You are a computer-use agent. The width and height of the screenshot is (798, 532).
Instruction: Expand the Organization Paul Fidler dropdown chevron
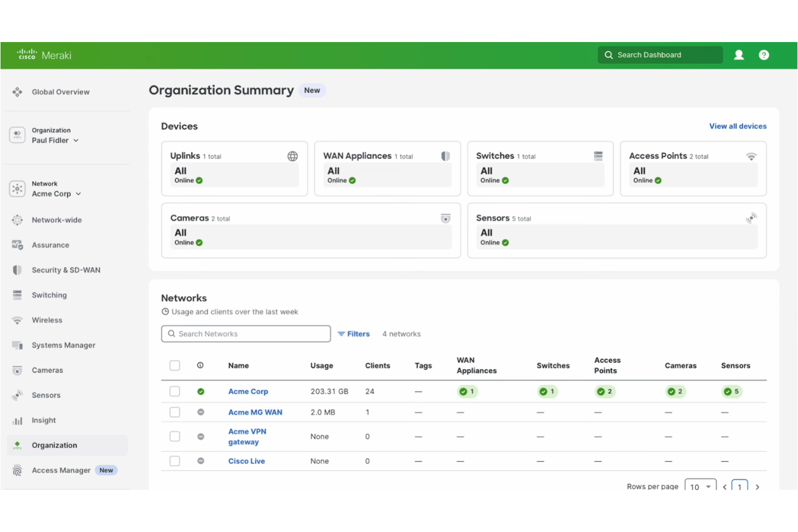click(x=76, y=141)
